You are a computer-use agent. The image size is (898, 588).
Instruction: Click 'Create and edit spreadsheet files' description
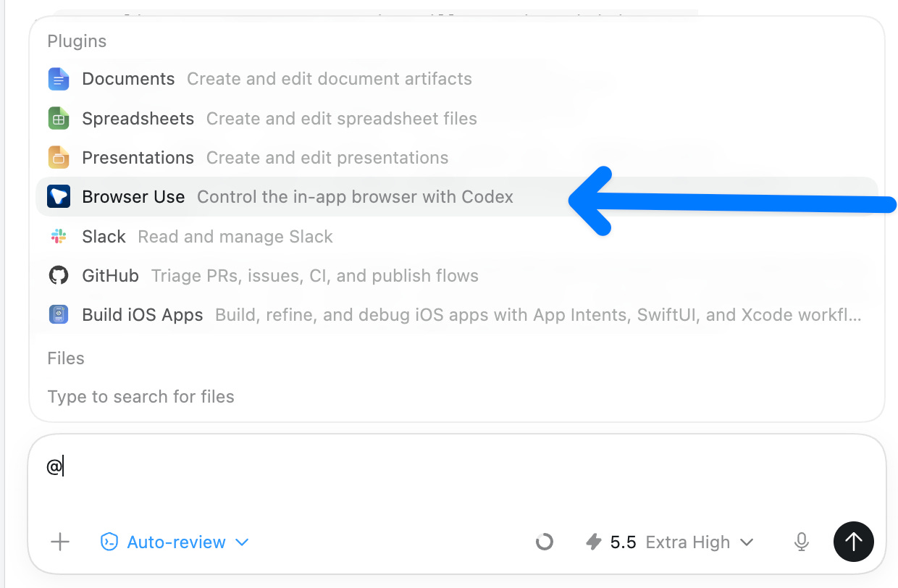342,118
